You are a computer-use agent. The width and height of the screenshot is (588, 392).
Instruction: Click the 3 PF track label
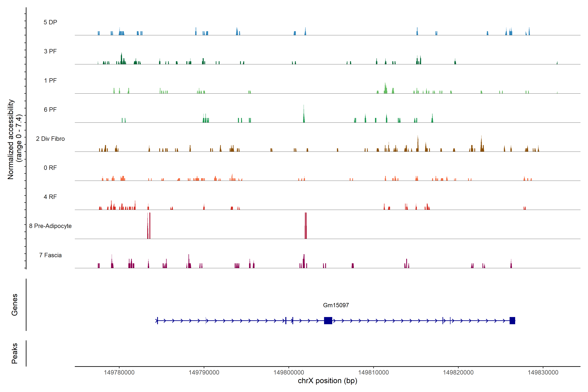click(50, 51)
